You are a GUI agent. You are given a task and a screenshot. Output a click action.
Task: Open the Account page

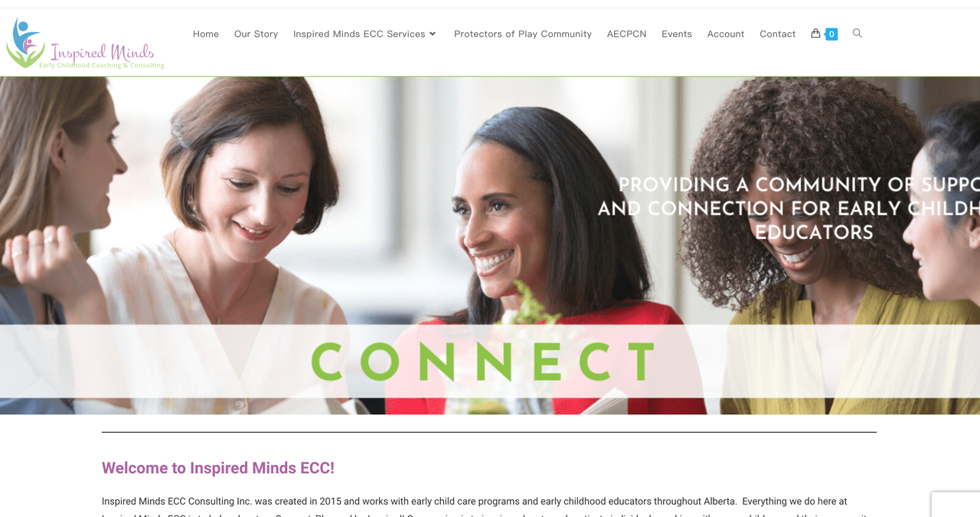click(x=726, y=34)
